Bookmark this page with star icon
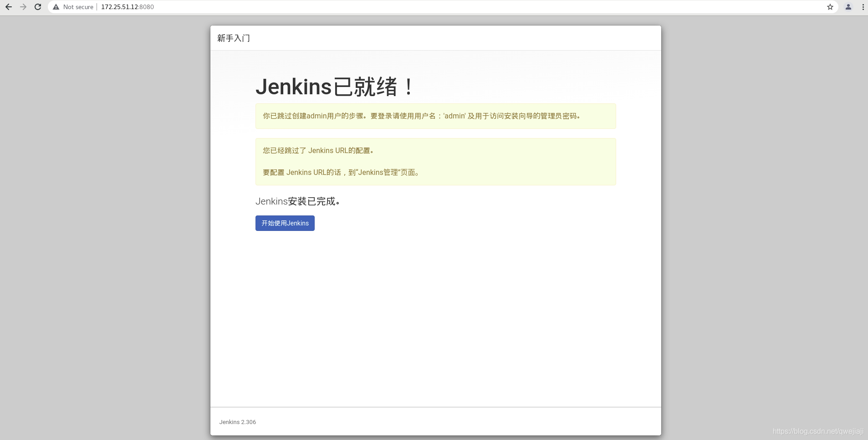The width and height of the screenshot is (868, 440). tap(830, 7)
